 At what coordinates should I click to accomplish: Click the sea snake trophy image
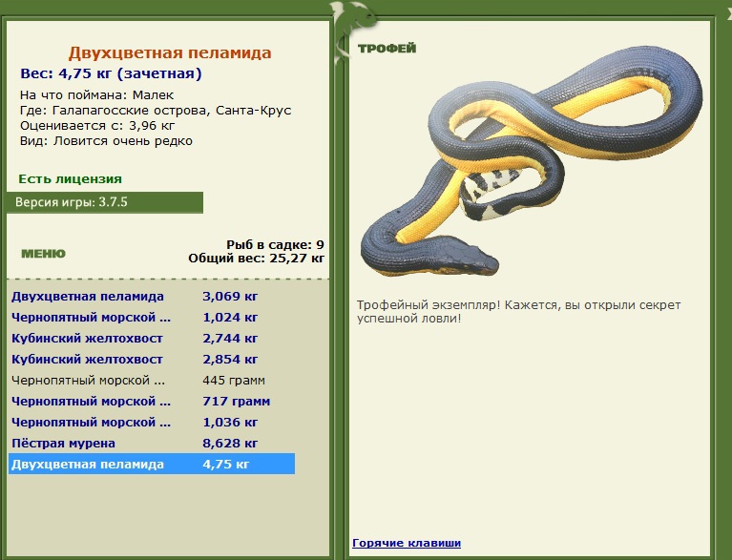[532, 162]
